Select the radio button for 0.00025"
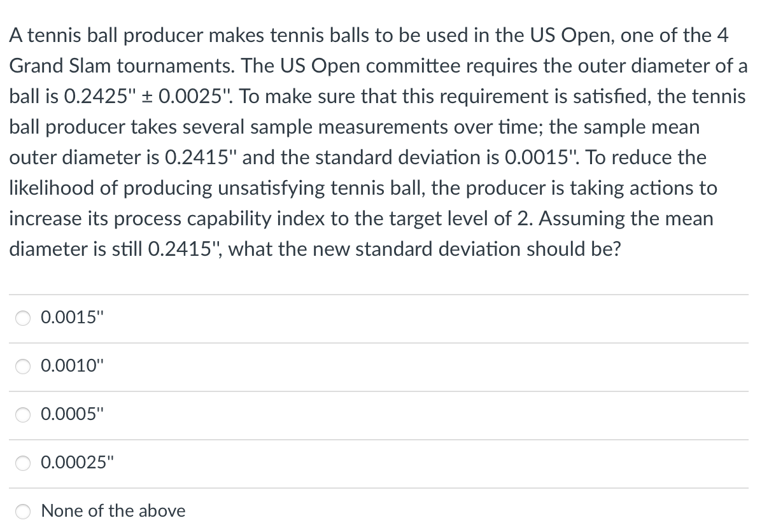The height and width of the screenshot is (532, 769). [x=23, y=463]
